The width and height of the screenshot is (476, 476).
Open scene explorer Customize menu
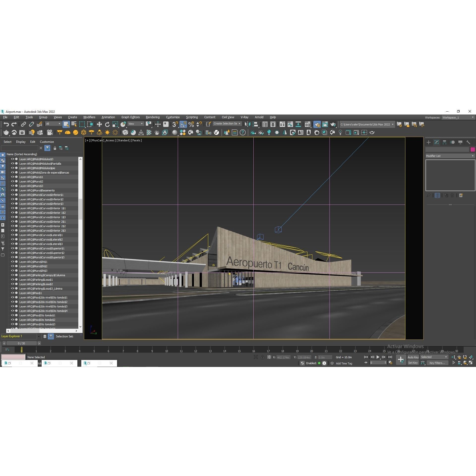[x=47, y=142]
